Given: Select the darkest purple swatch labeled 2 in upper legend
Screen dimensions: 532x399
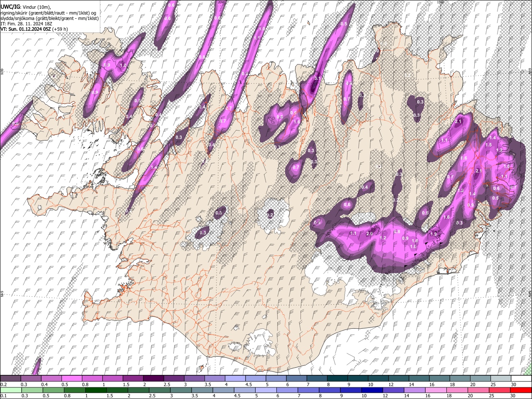Looking at the screenshot, I should (153, 378).
